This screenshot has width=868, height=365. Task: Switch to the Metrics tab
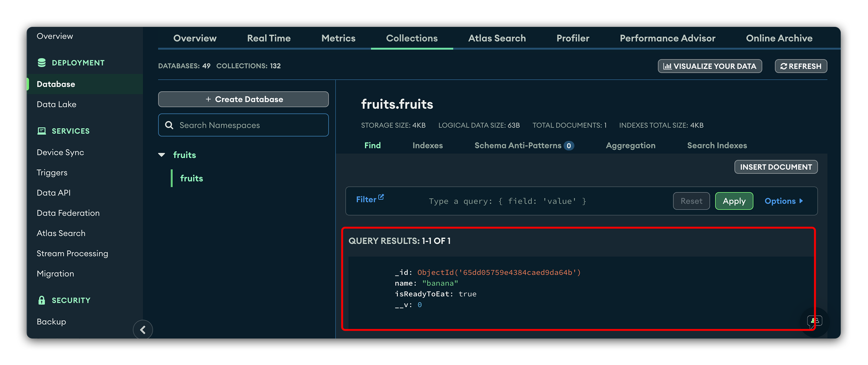click(x=338, y=38)
